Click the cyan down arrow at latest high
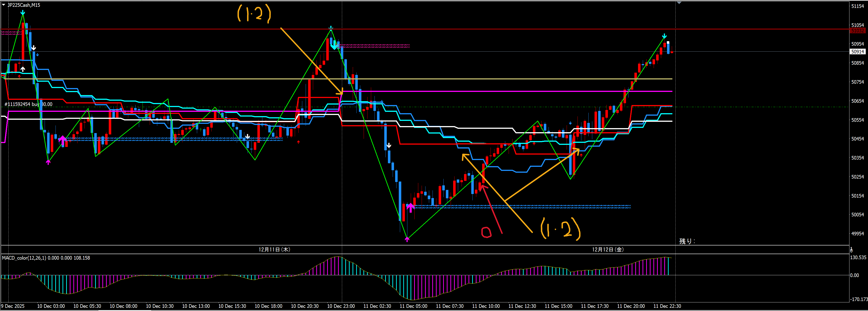The height and width of the screenshot is (311, 868). [664, 36]
